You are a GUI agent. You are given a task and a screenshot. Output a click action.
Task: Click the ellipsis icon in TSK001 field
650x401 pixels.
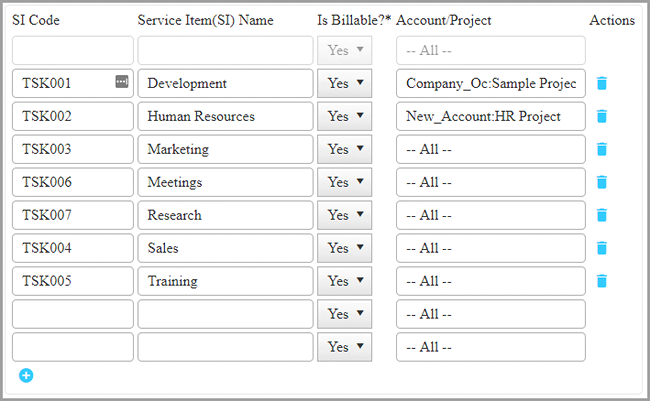click(122, 82)
